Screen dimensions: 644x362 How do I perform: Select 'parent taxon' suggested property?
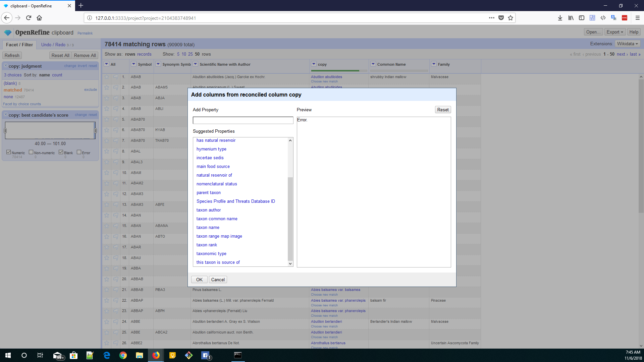209,193
